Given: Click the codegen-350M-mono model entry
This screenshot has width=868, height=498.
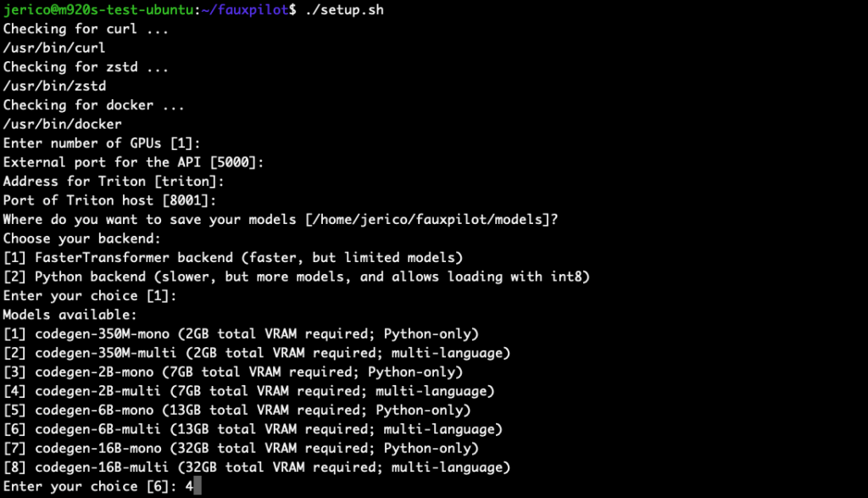Looking at the screenshot, I should (241, 333).
